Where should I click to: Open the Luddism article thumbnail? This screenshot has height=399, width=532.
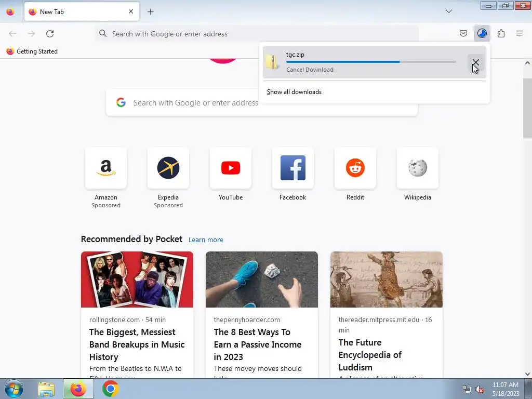click(387, 280)
